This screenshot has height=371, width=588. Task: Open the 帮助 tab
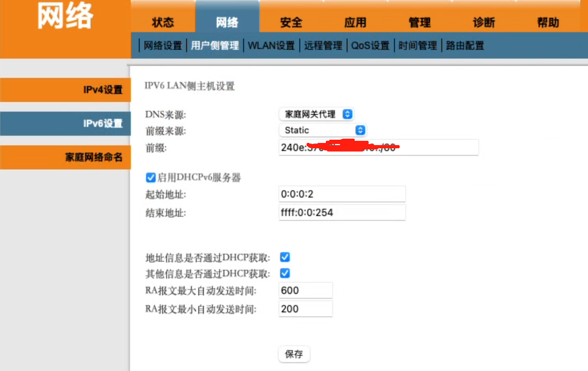548,22
